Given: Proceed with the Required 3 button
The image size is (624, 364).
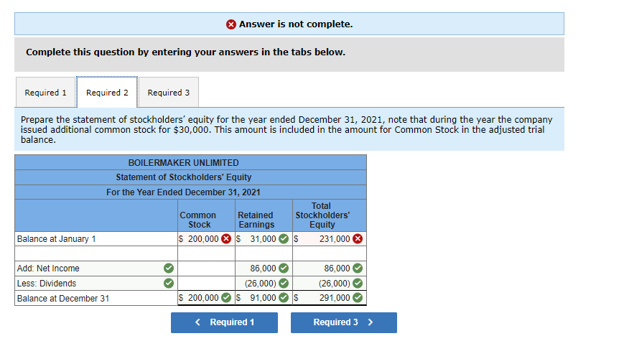Looking at the screenshot, I should coord(344,322).
